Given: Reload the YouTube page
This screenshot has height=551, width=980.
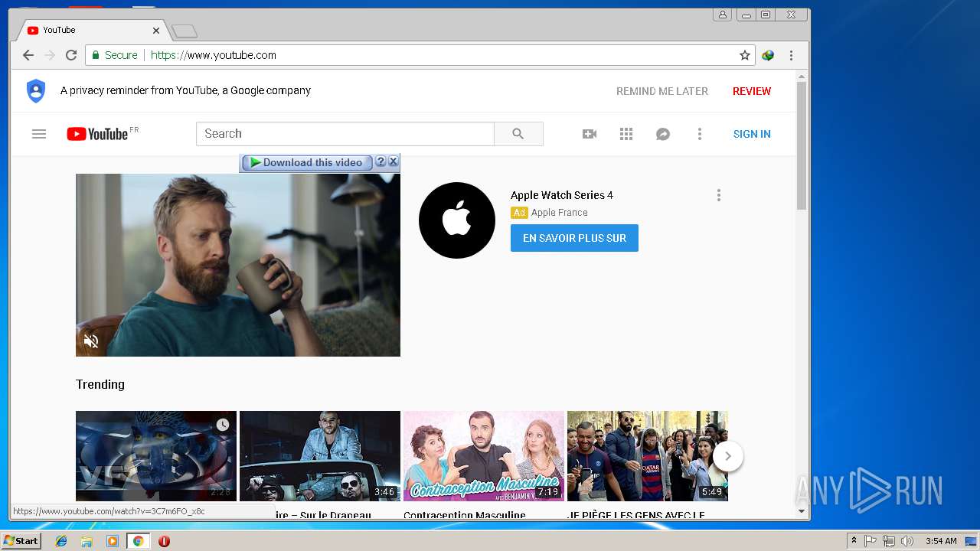Looking at the screenshot, I should [x=71, y=55].
